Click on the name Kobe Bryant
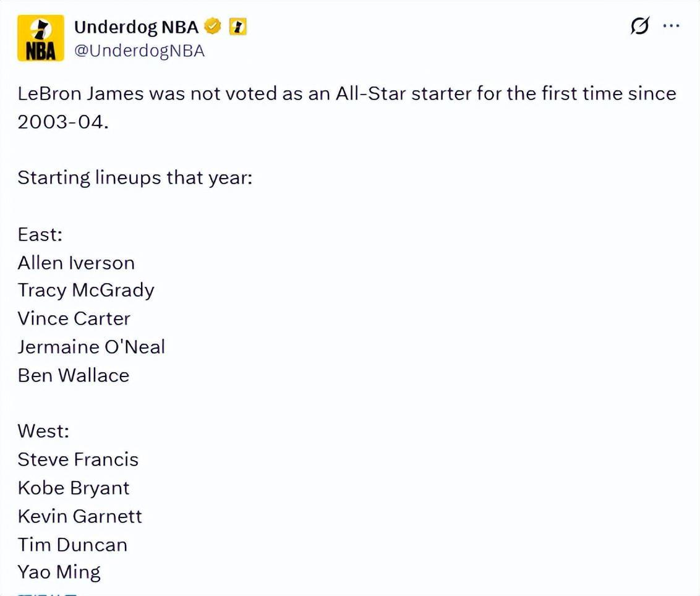Image resolution: width=700 pixels, height=596 pixels. click(74, 488)
